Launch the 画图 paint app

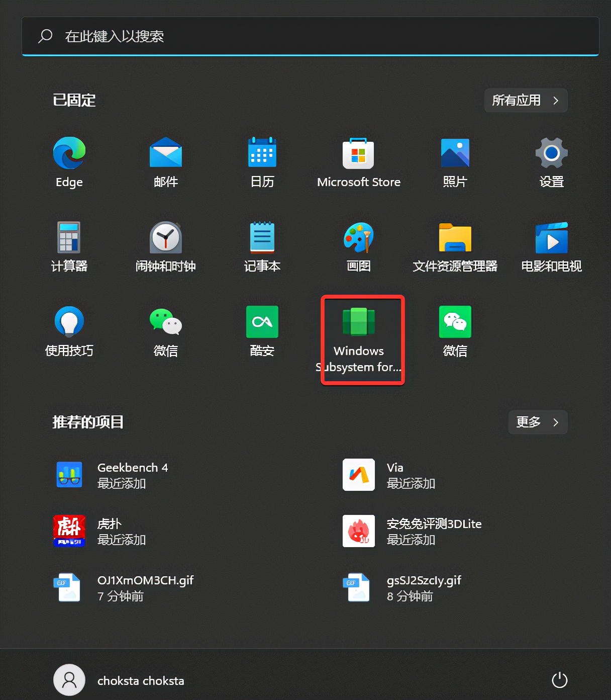point(359,247)
